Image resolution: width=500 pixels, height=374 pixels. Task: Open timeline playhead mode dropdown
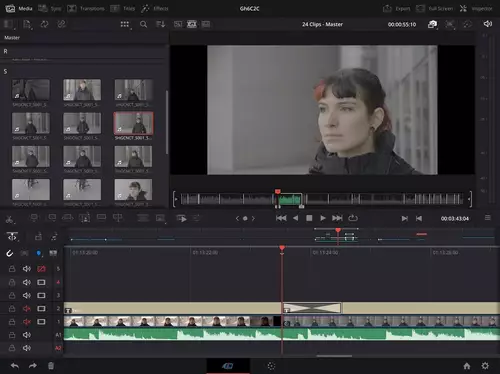point(12,237)
